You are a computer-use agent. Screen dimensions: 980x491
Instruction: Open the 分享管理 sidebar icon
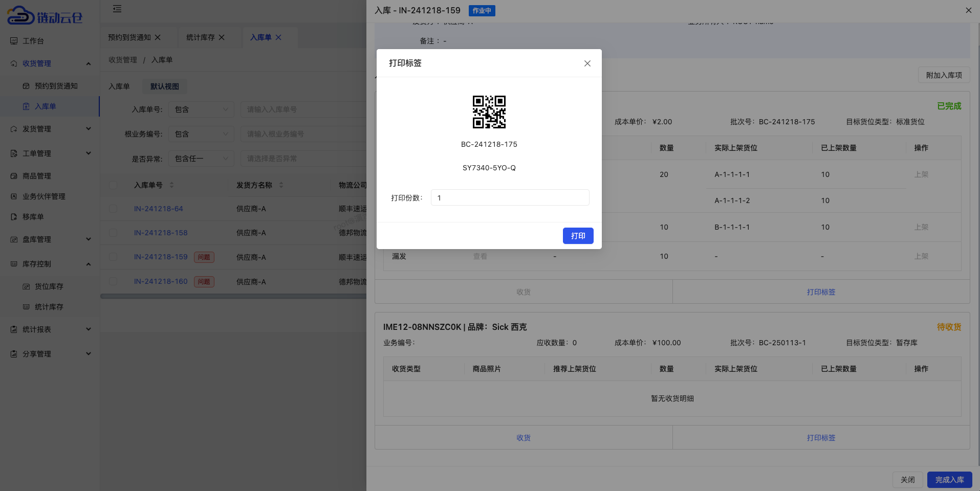point(13,353)
